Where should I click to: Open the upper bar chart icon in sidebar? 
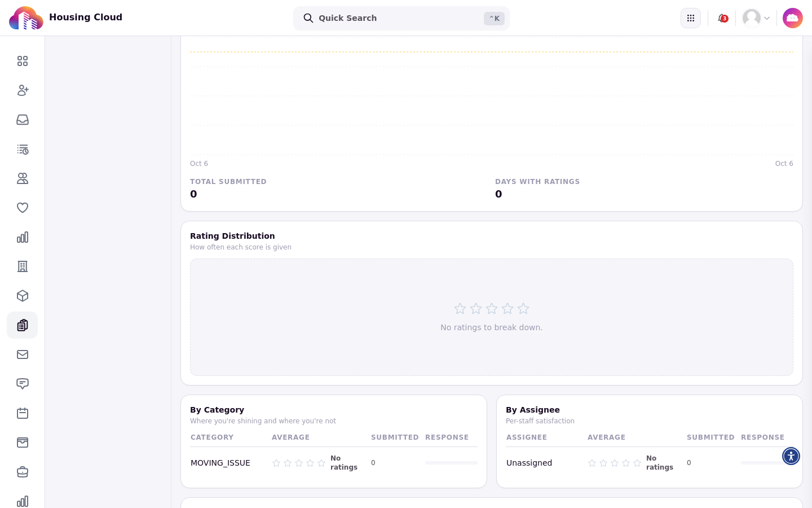23,237
